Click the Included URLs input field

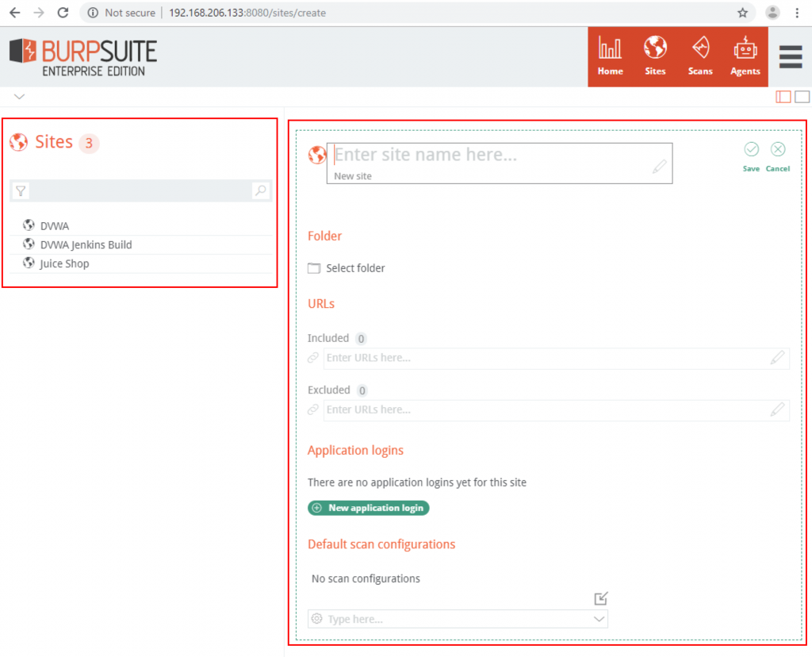(x=547, y=358)
